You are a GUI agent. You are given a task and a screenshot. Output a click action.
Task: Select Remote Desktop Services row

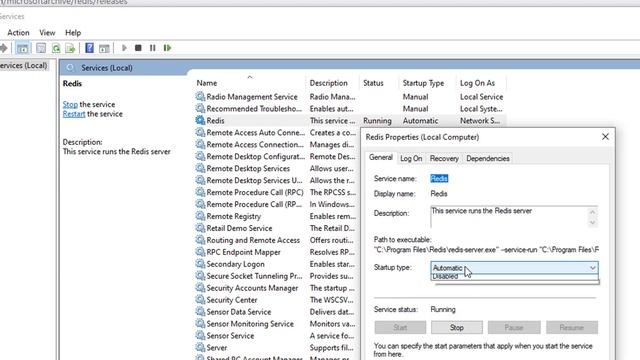pos(277,168)
